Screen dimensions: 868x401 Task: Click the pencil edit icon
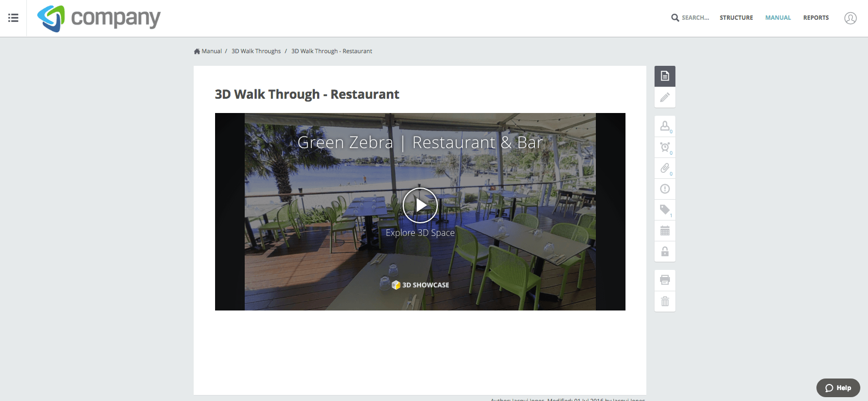click(x=665, y=98)
